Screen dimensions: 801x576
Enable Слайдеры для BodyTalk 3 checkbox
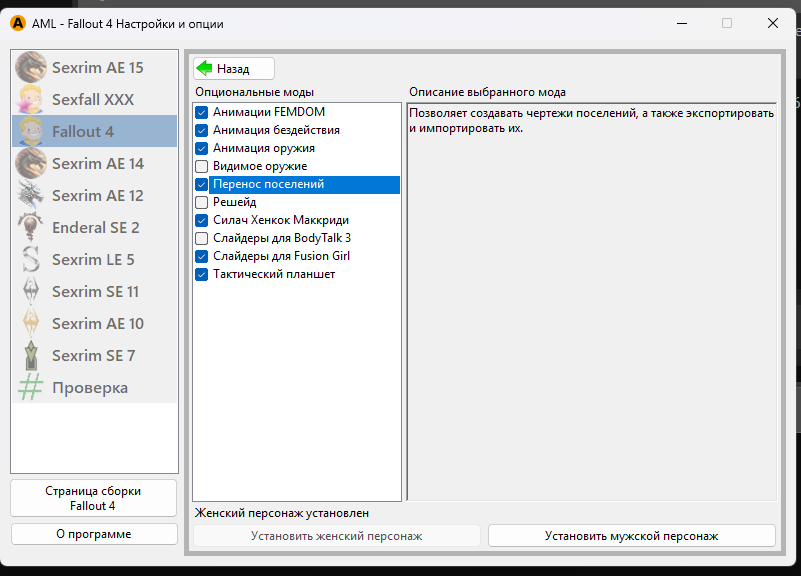tap(202, 238)
